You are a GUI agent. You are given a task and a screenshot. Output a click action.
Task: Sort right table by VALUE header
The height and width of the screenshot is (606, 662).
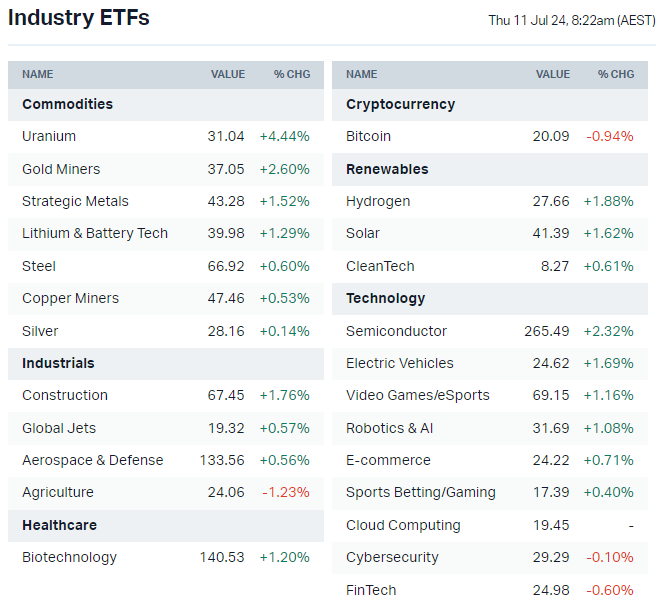(553, 74)
